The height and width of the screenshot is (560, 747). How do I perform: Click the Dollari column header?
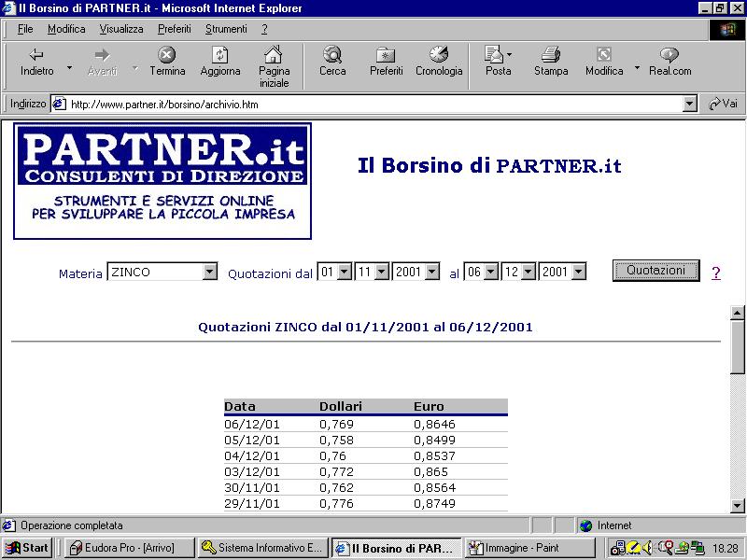341,406
